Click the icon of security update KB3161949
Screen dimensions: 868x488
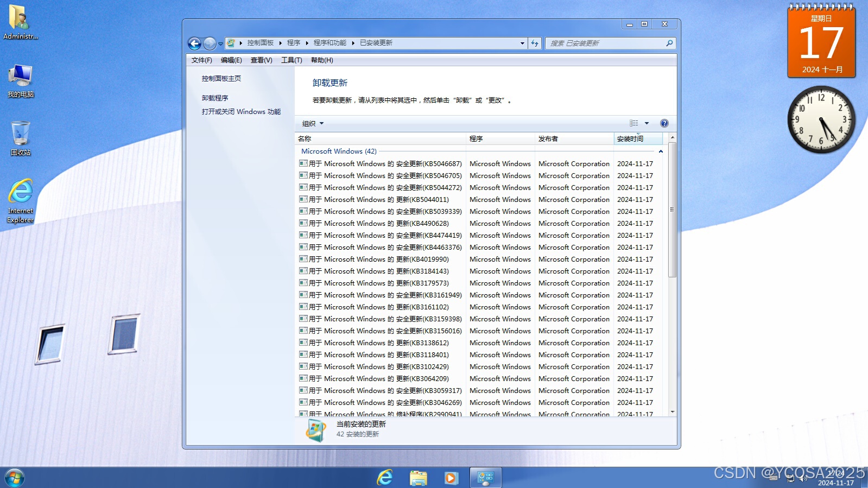tap(303, 295)
